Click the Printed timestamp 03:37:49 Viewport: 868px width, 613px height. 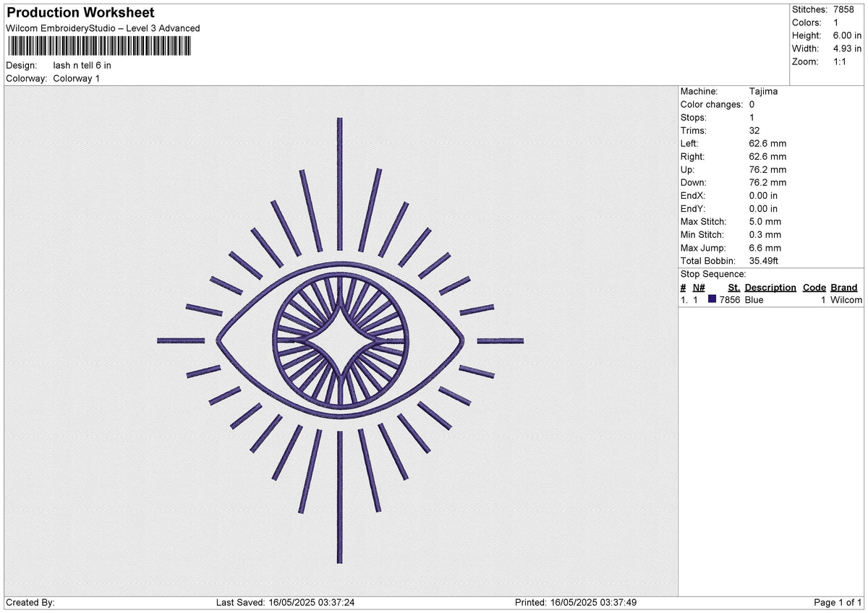click(618, 603)
